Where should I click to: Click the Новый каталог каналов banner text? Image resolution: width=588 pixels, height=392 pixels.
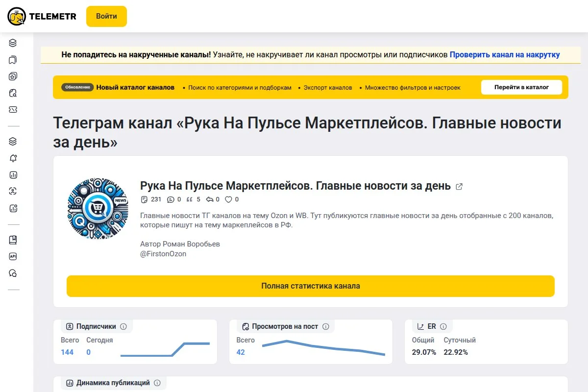point(135,87)
